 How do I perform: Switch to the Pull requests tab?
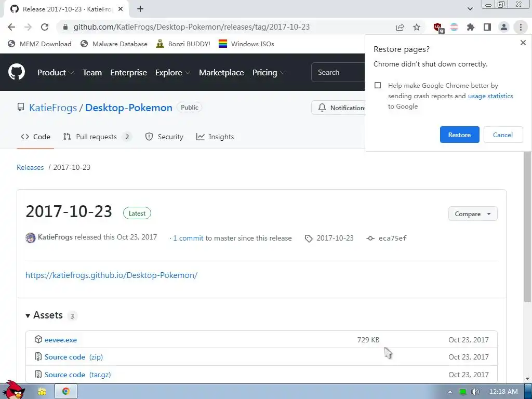click(x=98, y=137)
